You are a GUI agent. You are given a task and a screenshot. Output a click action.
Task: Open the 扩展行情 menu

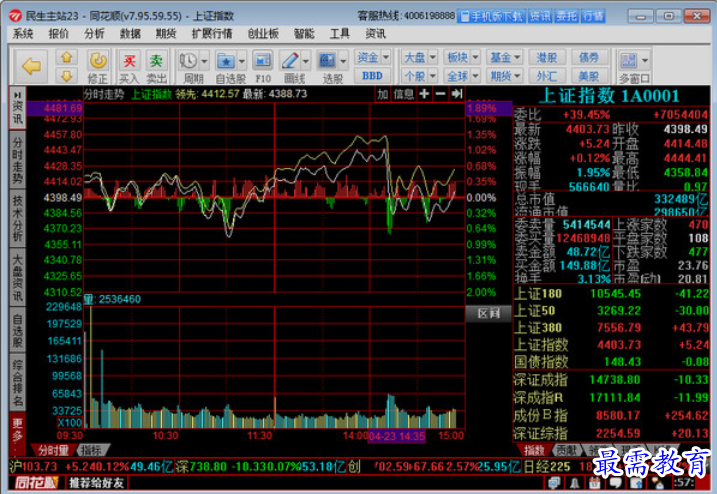pos(212,33)
